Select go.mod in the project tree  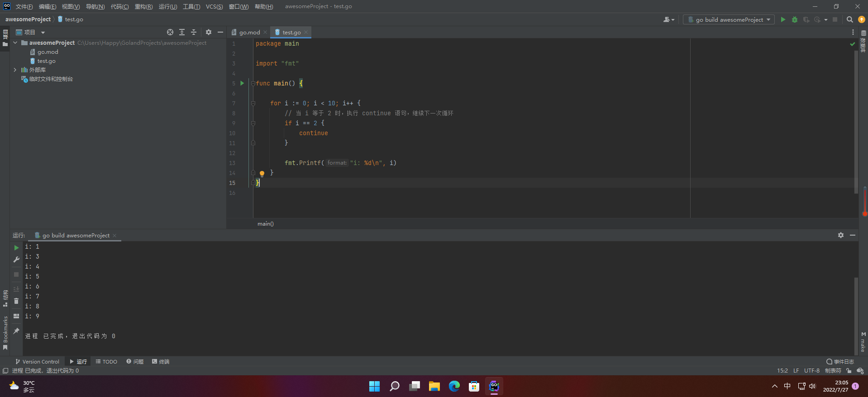pos(48,52)
